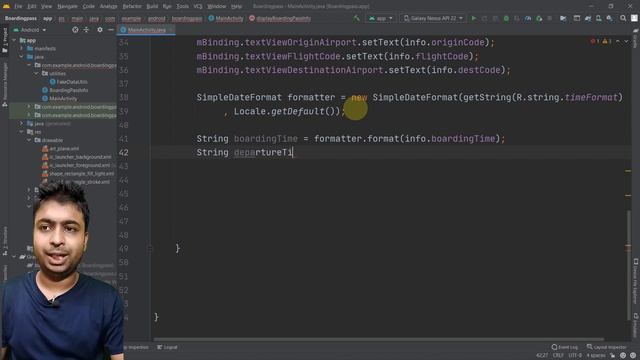Viewport: 640px width, 360px height.
Task: Open the Galaxy Nexus API 22 device dropdown
Action: 433,18
